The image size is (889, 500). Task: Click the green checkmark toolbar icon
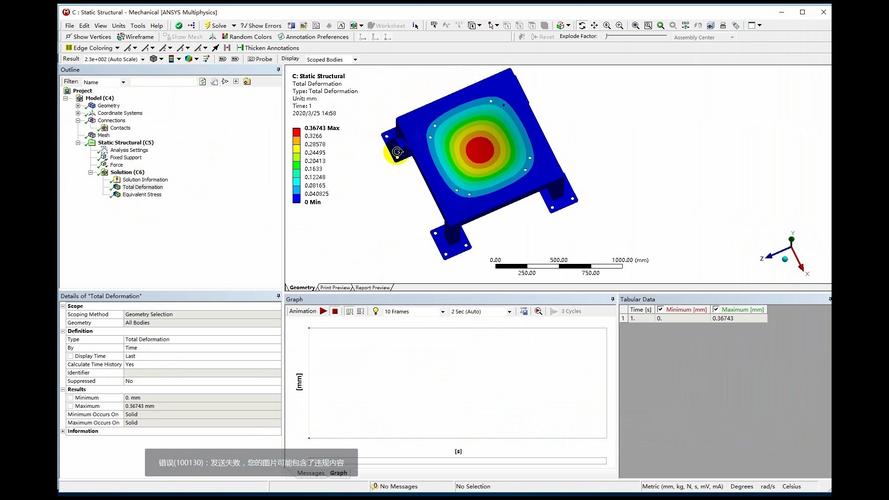(x=179, y=26)
